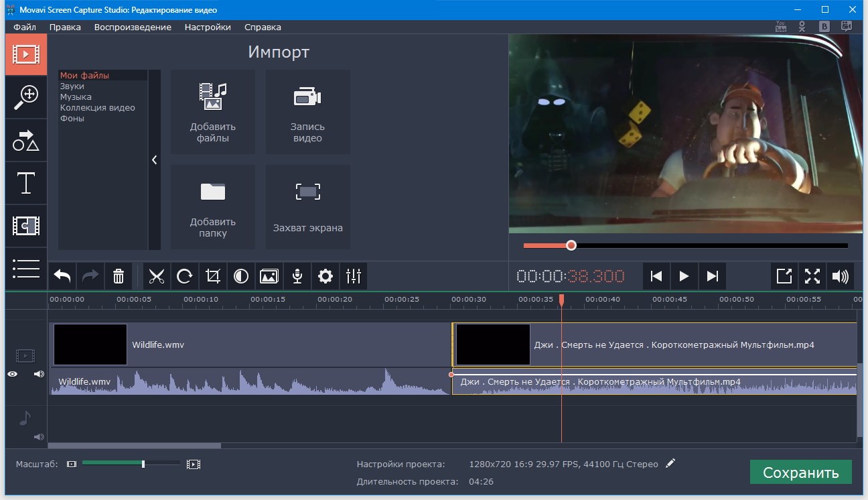Play the preview video
868x500 pixels.
click(x=684, y=275)
